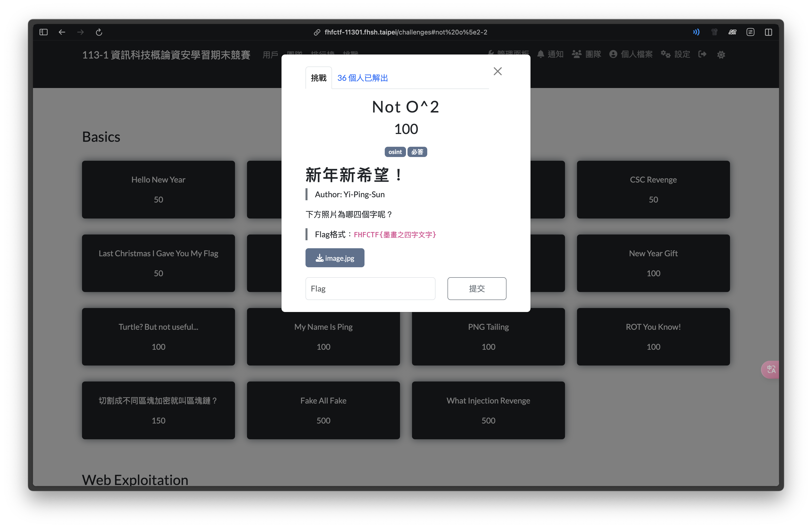
Task: Select the 挑戰 tab in the dialog
Action: 319,78
